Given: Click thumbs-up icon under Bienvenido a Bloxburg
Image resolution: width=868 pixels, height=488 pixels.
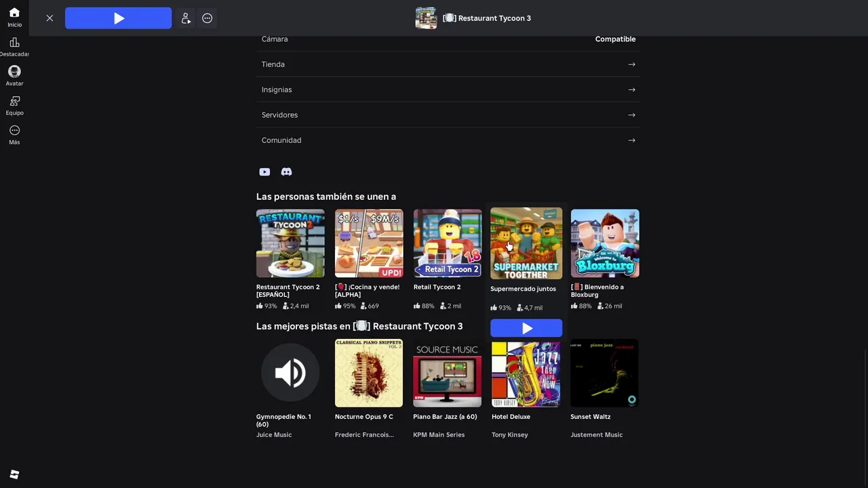Looking at the screenshot, I should tap(574, 306).
